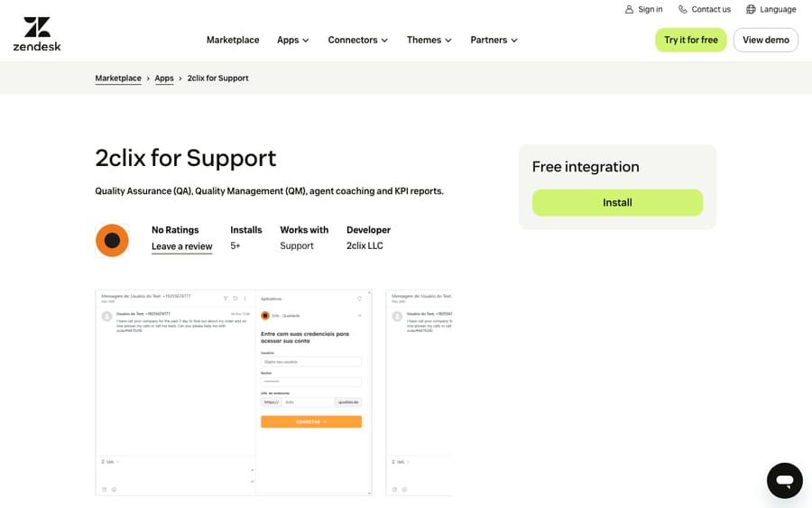The image size is (812, 508).
Task: Click the 2clix for Support page title
Action: 186,158
